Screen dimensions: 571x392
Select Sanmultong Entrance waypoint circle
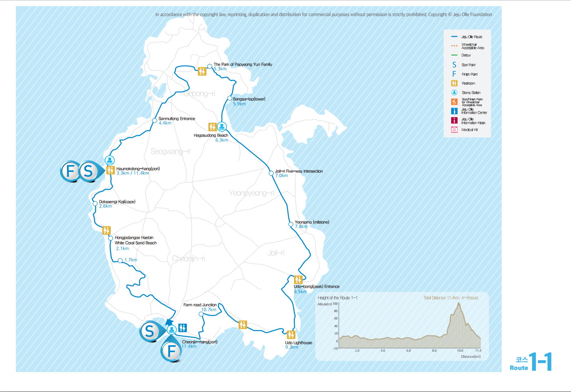pyautogui.click(x=155, y=120)
